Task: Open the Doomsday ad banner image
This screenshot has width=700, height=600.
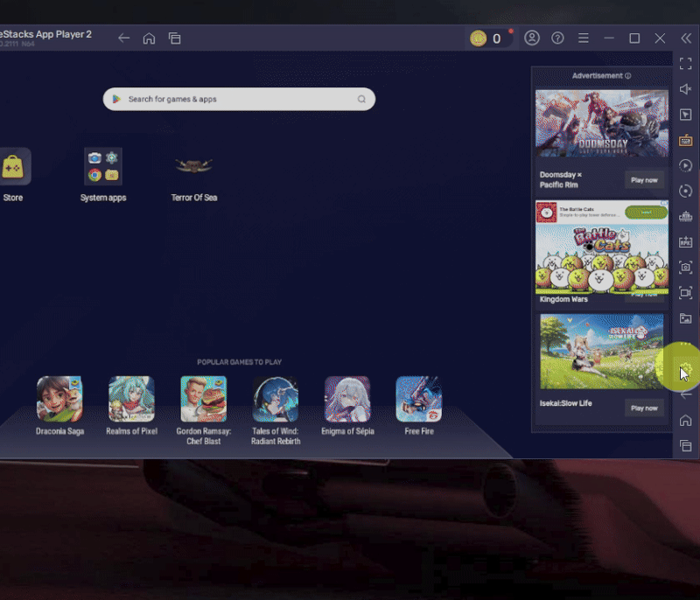Action: [x=602, y=123]
